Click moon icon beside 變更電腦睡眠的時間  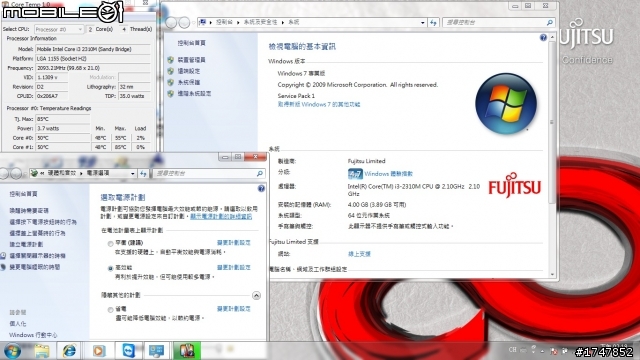3,267
